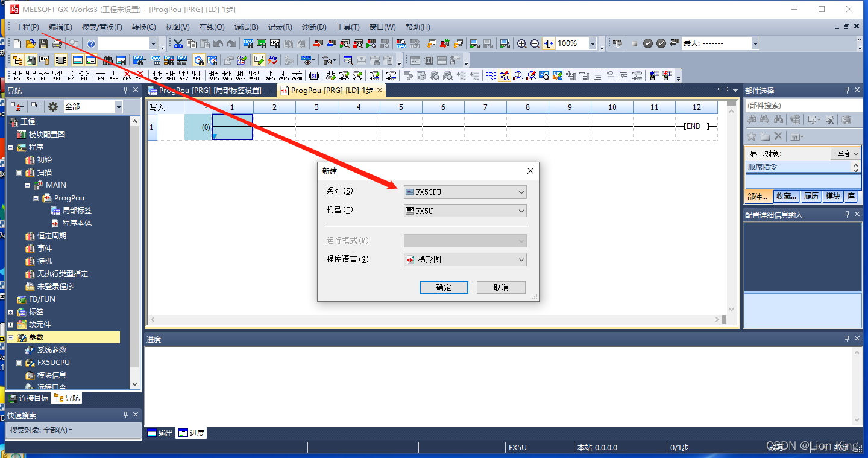Select 系统参数 in navigation tree
Viewport: 868px width, 458px height.
tap(52, 350)
